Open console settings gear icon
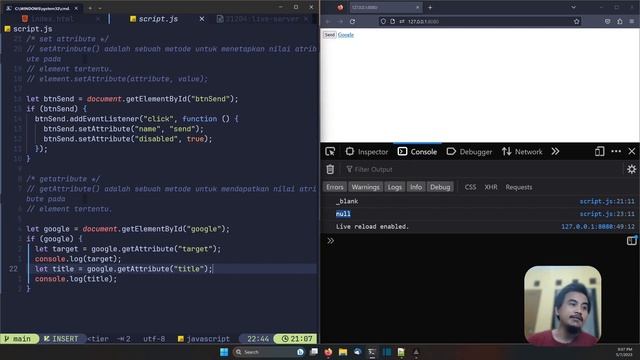The height and width of the screenshot is (360, 640). pos(631,169)
